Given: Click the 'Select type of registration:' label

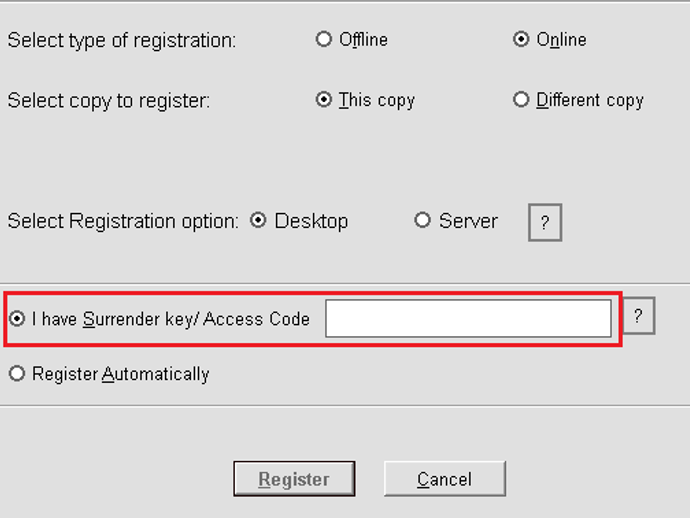Looking at the screenshot, I should [122, 41].
